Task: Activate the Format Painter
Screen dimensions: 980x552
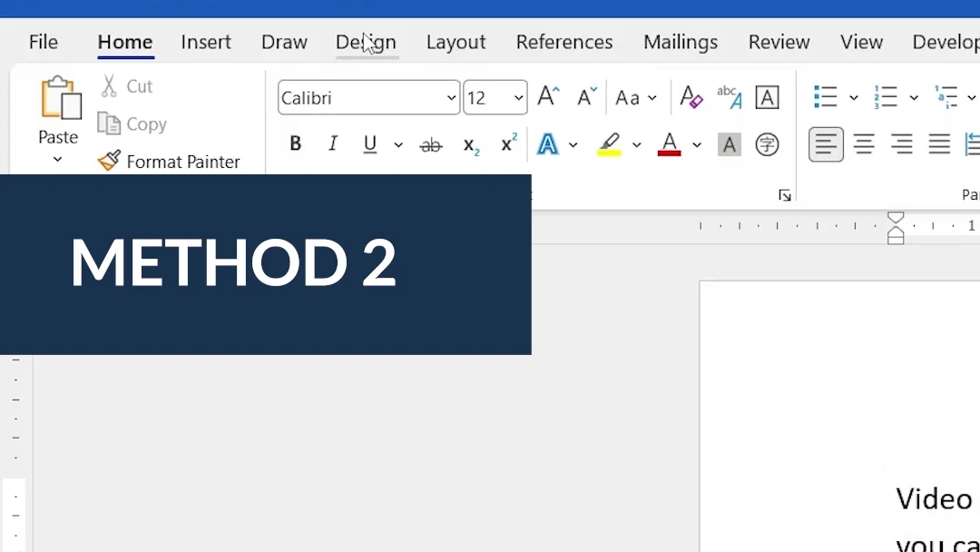Action: pos(169,162)
